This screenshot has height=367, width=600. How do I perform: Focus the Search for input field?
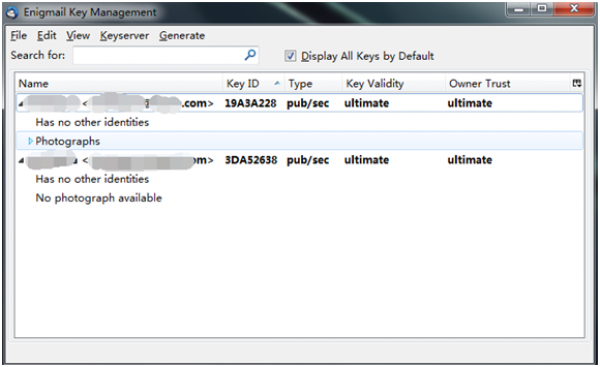166,55
